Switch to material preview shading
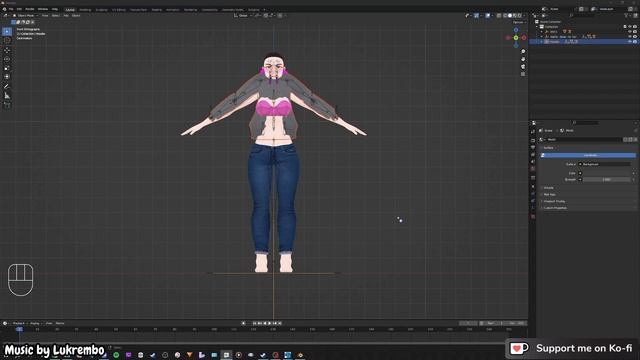 515,16
